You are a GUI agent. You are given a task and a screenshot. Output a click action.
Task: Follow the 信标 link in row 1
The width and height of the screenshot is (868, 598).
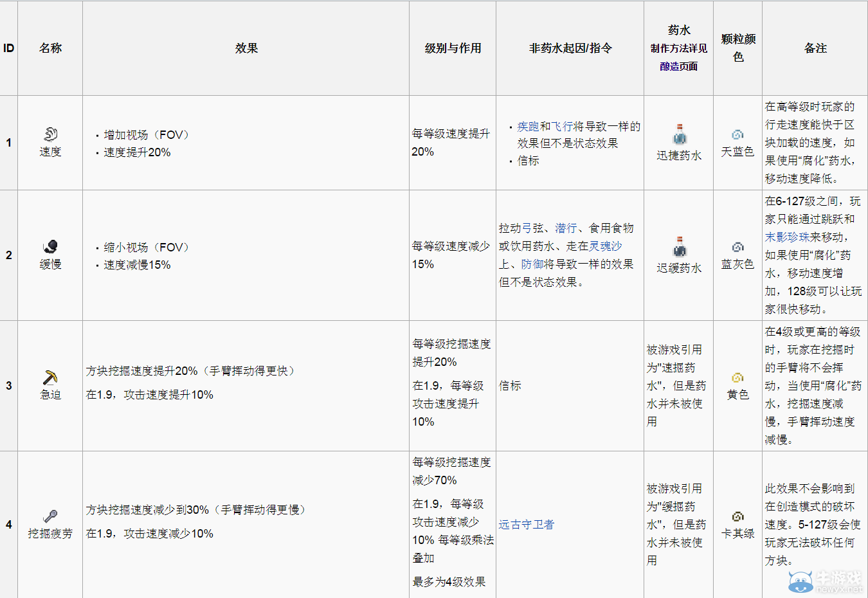(x=528, y=160)
